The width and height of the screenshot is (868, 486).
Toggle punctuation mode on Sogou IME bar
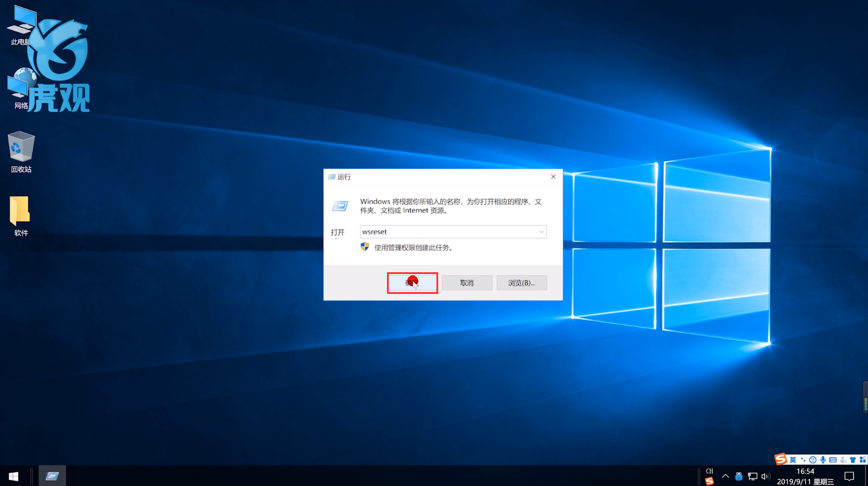pos(803,460)
